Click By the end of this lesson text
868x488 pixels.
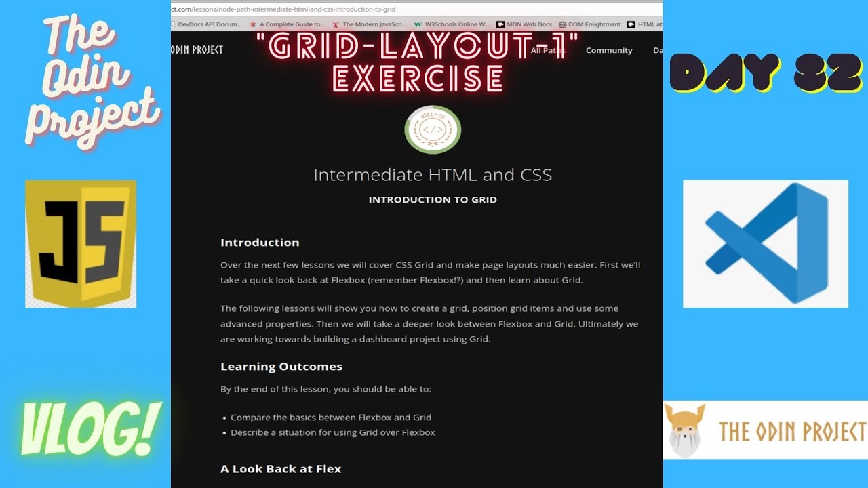coord(325,389)
